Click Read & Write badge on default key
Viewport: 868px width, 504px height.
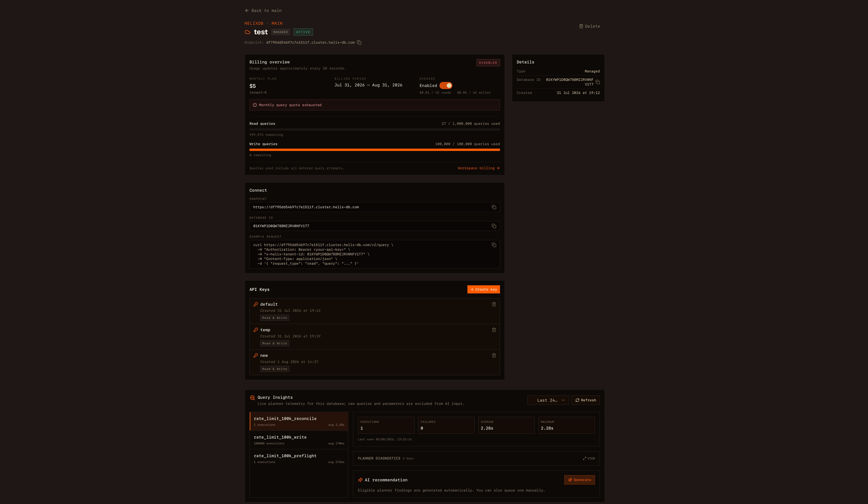click(x=274, y=318)
